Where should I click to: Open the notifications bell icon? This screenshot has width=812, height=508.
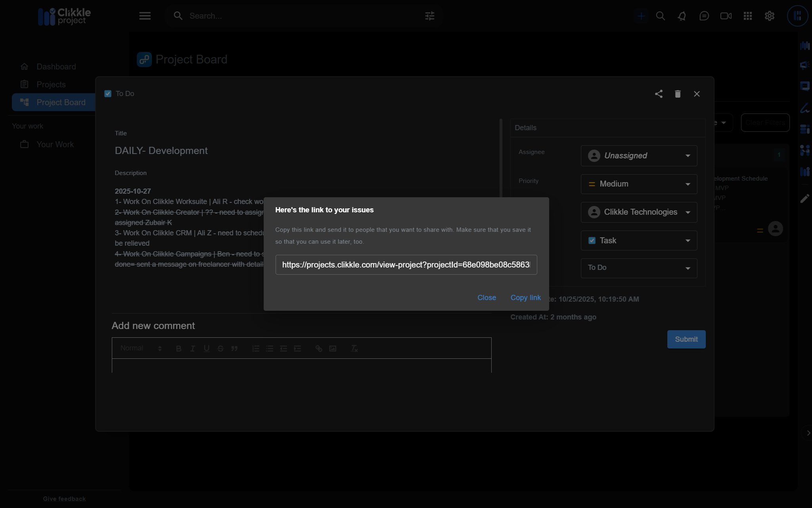(x=682, y=16)
